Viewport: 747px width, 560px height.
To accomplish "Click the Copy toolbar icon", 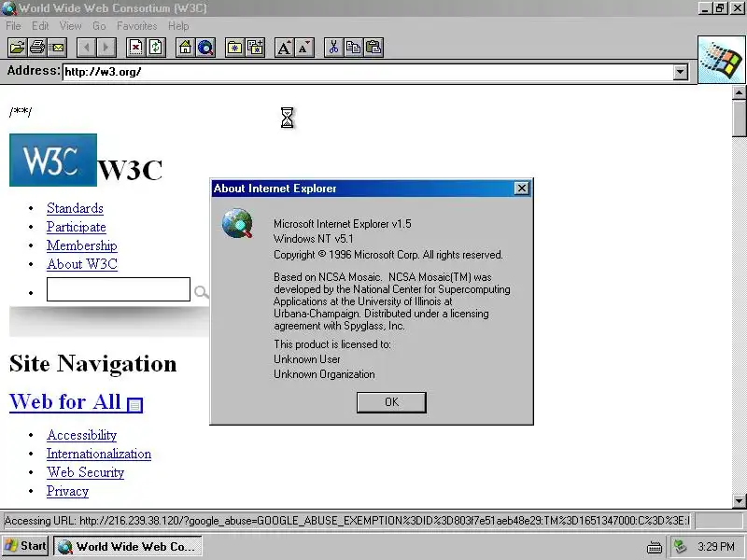I will pos(354,48).
